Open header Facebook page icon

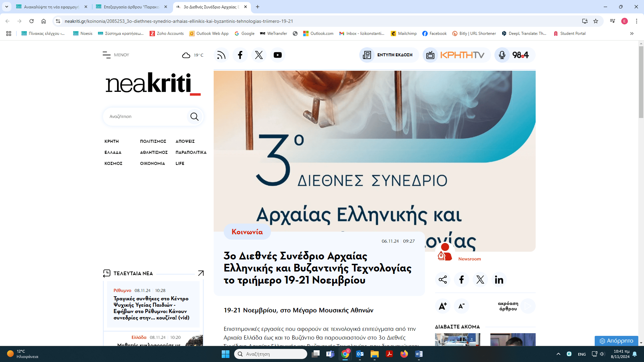point(240,55)
